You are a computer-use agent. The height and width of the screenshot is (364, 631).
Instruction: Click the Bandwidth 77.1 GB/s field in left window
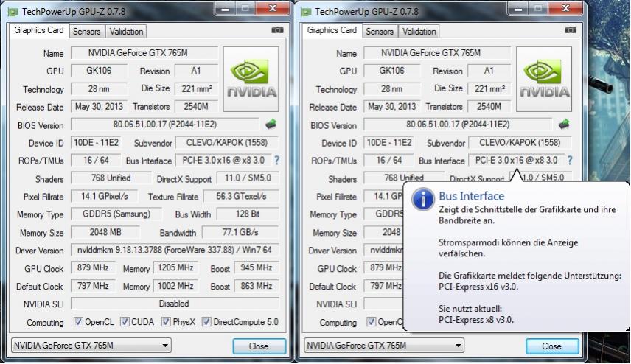point(240,232)
